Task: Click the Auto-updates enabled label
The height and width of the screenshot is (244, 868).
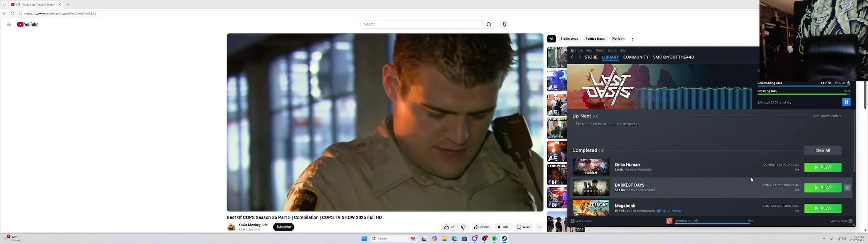Action: [827, 116]
